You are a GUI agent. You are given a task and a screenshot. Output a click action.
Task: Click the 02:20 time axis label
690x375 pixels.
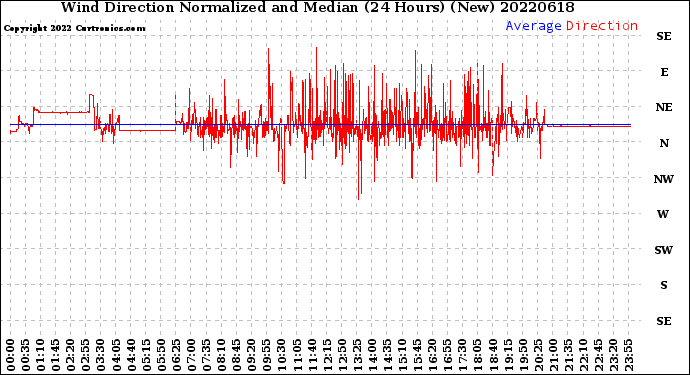pyautogui.click(x=71, y=355)
